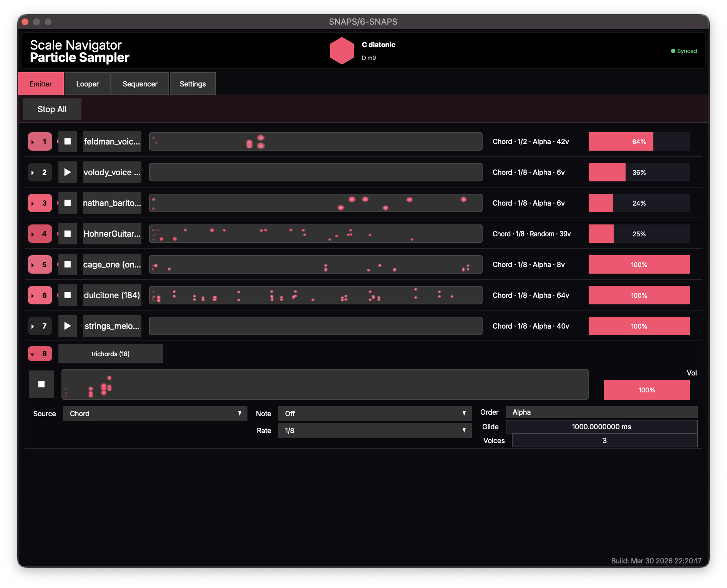The image size is (727, 588).
Task: Click the Stop All button
Action: point(52,109)
